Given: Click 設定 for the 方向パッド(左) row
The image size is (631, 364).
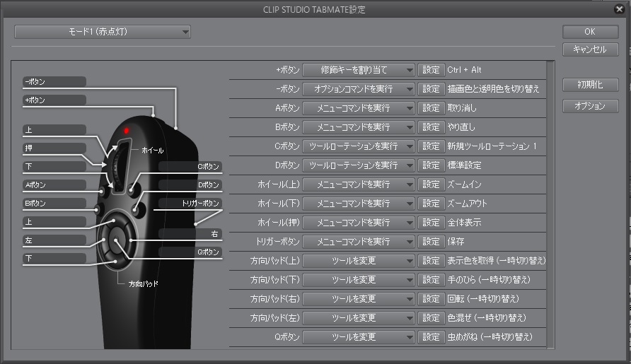Looking at the screenshot, I should point(431,318).
